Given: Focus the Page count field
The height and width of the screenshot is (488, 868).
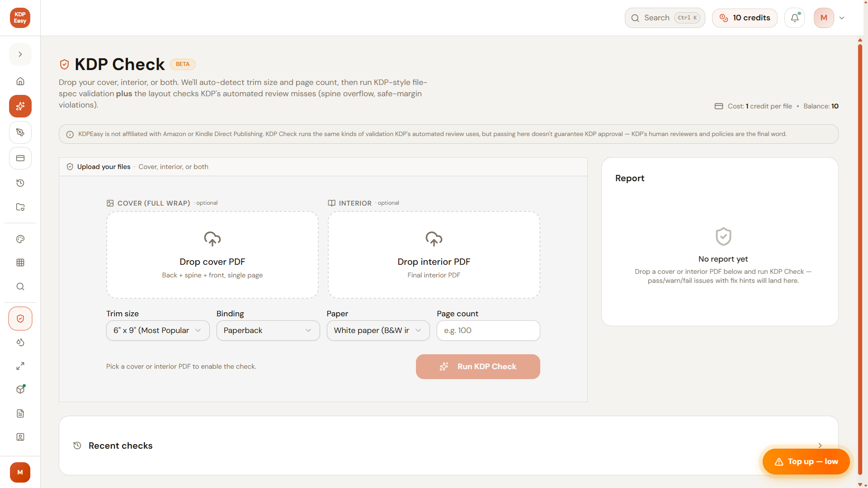Looking at the screenshot, I should coord(488,330).
